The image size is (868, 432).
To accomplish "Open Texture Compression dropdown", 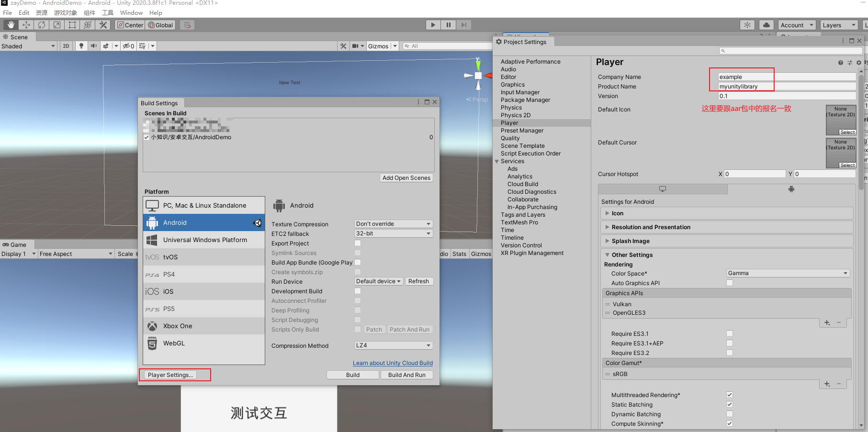I will [x=394, y=224].
